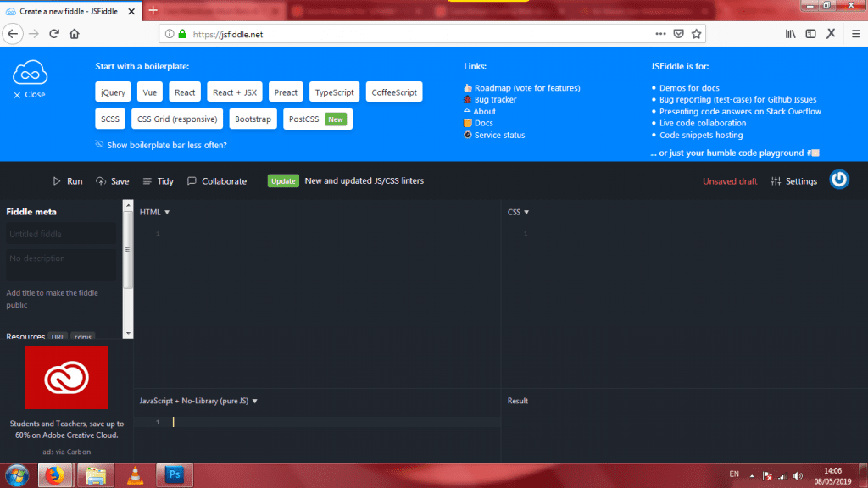Click the round blue account icon

click(839, 180)
